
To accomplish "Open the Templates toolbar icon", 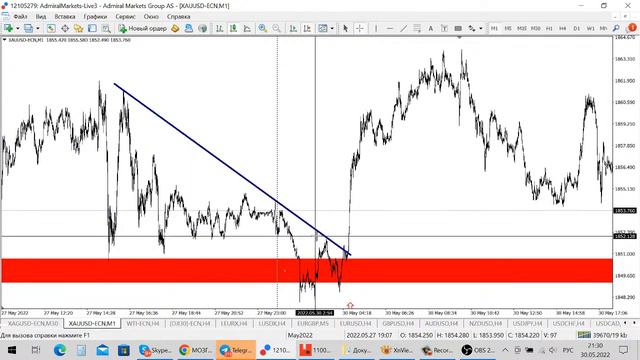I will [323, 28].
